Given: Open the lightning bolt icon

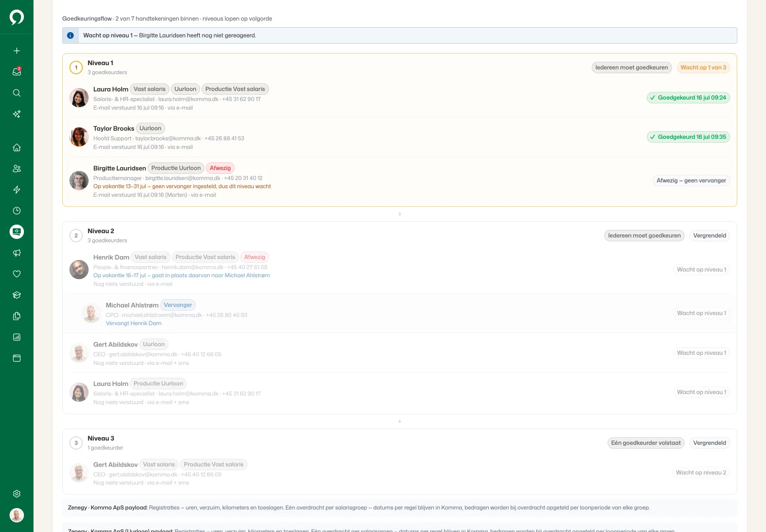Looking at the screenshot, I should pyautogui.click(x=17, y=190).
